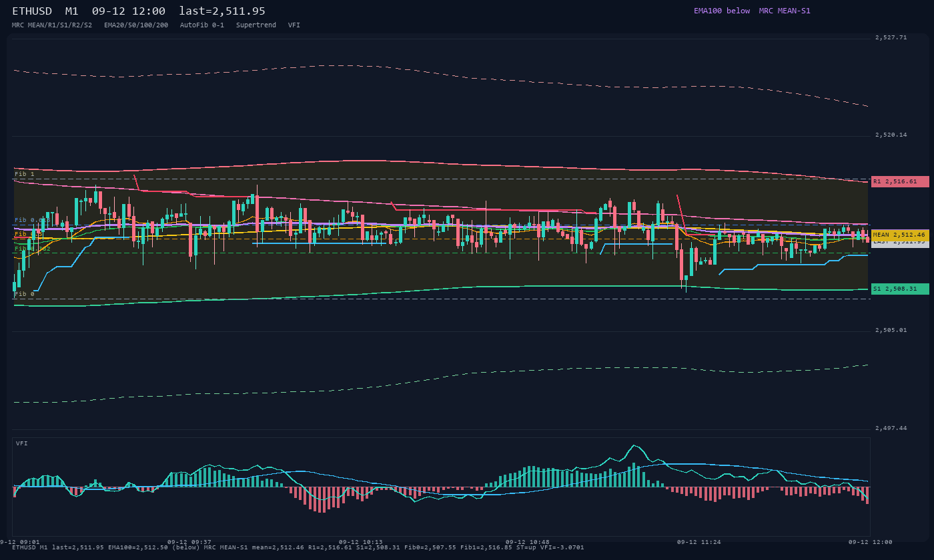Click the 2,520.14 price axis label
This screenshot has height=560, width=934.
pyautogui.click(x=891, y=135)
